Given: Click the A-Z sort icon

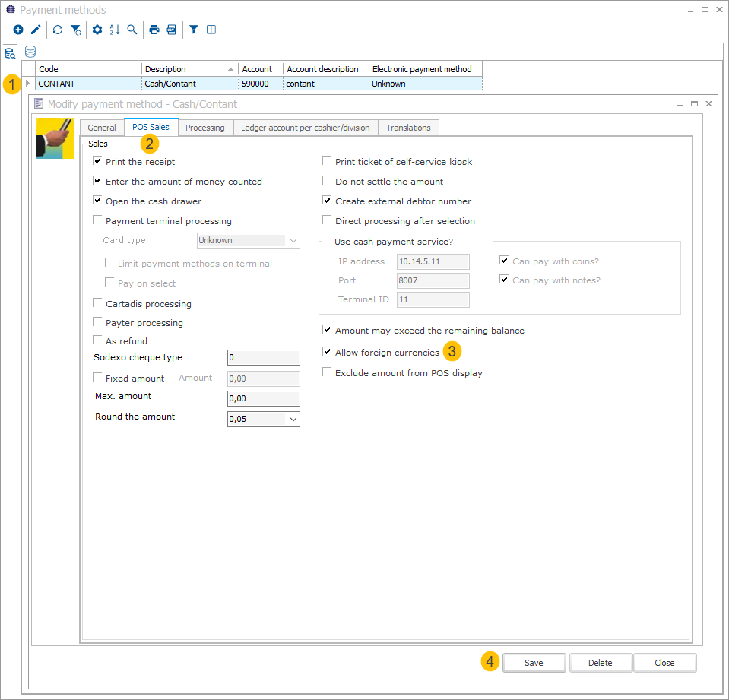Looking at the screenshot, I should click(x=115, y=30).
